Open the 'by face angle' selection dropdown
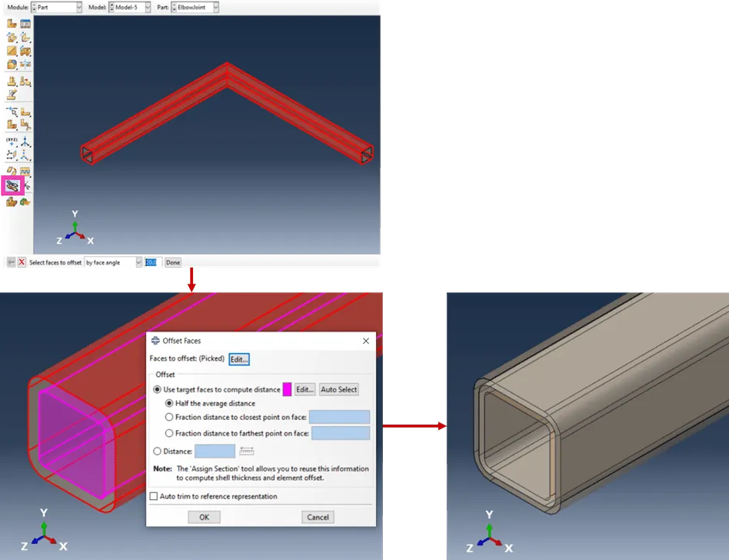The width and height of the screenshot is (729, 560). point(113,262)
